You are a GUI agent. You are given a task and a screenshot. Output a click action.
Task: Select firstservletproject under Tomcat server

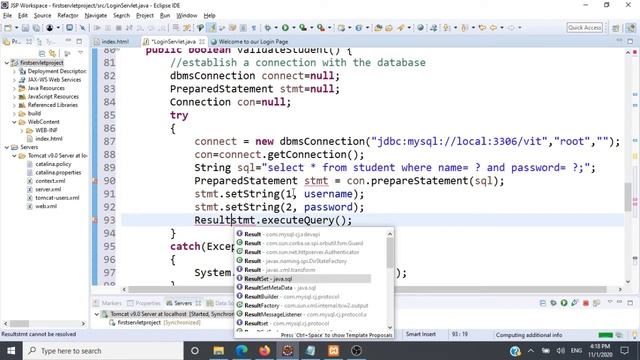139,322
